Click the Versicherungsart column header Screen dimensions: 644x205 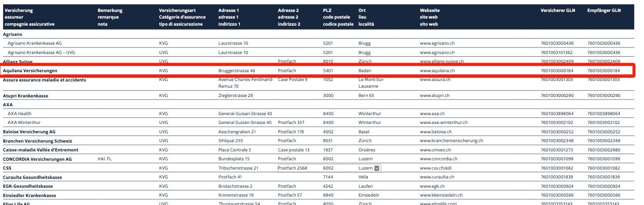[183, 17]
